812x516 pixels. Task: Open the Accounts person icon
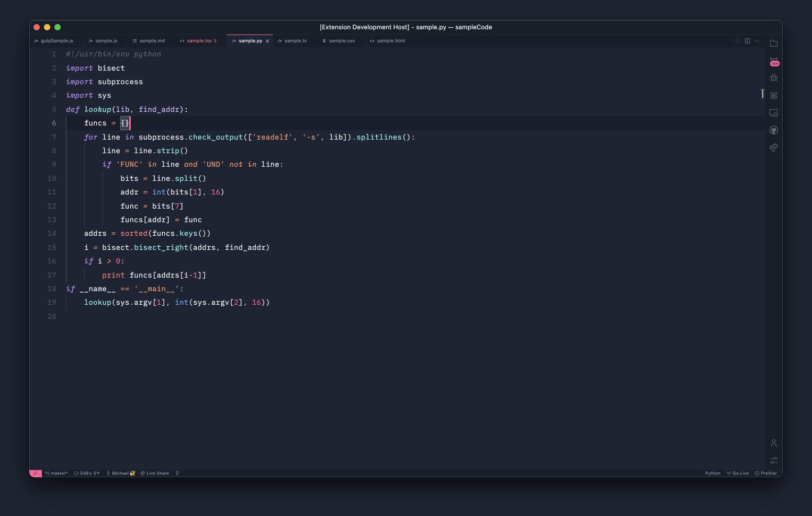click(x=774, y=443)
